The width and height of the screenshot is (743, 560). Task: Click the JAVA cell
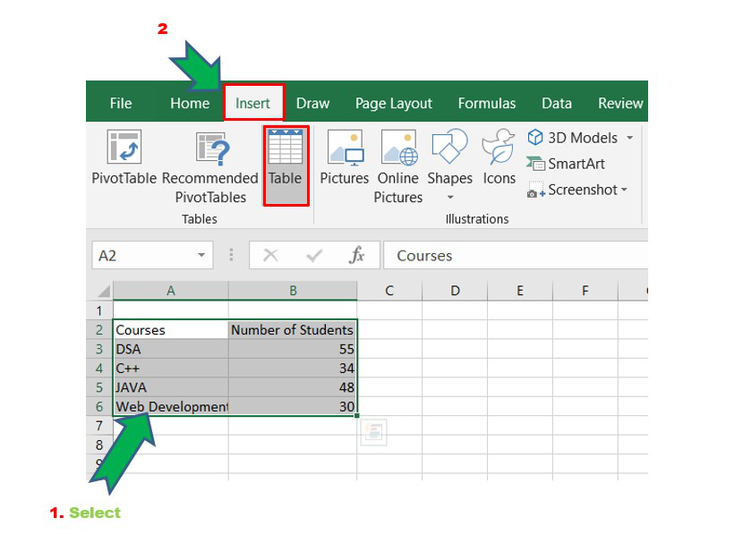(171, 387)
